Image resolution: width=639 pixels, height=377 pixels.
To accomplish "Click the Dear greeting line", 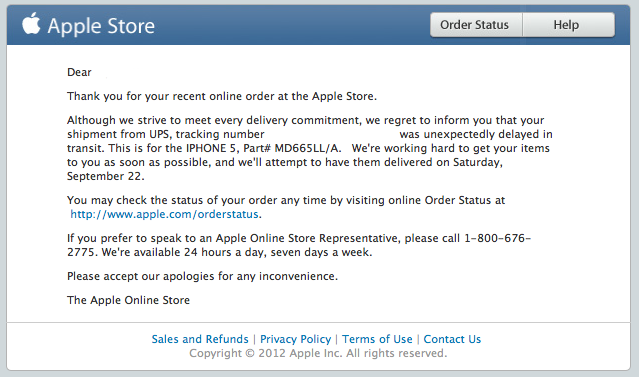I will pos(79,72).
